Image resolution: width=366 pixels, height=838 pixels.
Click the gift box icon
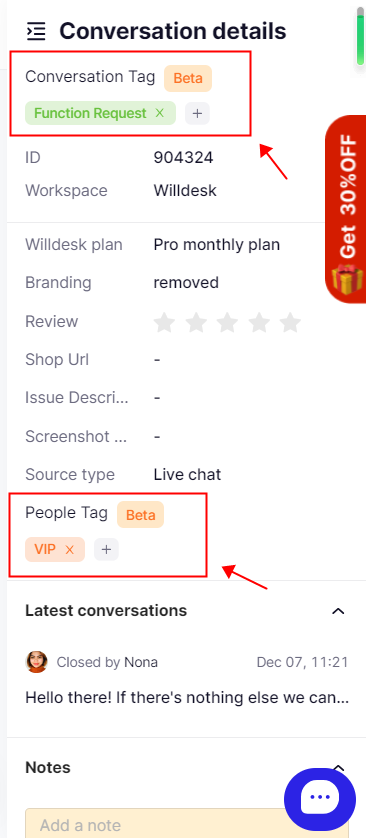(x=347, y=279)
